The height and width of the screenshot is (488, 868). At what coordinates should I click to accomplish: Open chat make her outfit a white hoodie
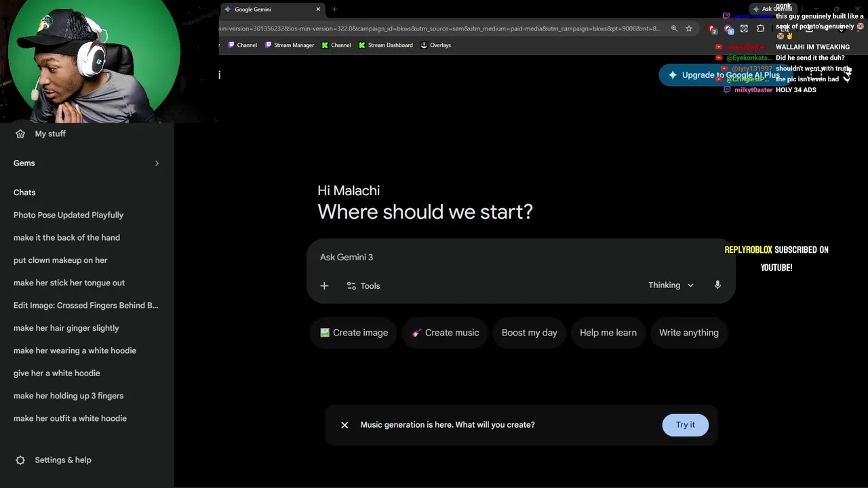click(70, 418)
